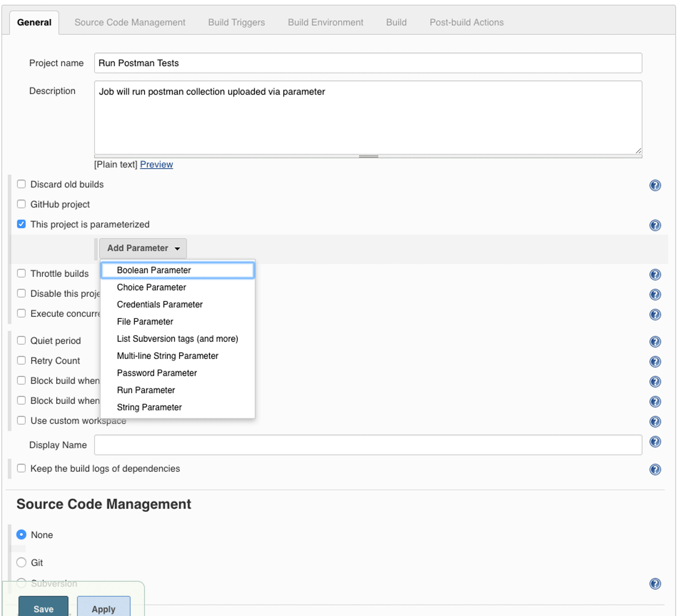Screen dimensions: 685x616
Task: Select the Git radio button
Action: point(21,562)
